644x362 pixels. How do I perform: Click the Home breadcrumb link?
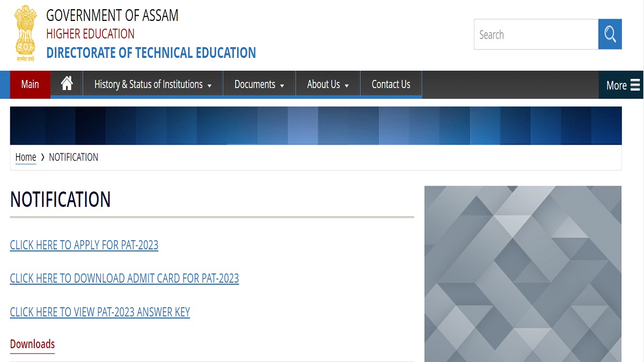coord(26,157)
